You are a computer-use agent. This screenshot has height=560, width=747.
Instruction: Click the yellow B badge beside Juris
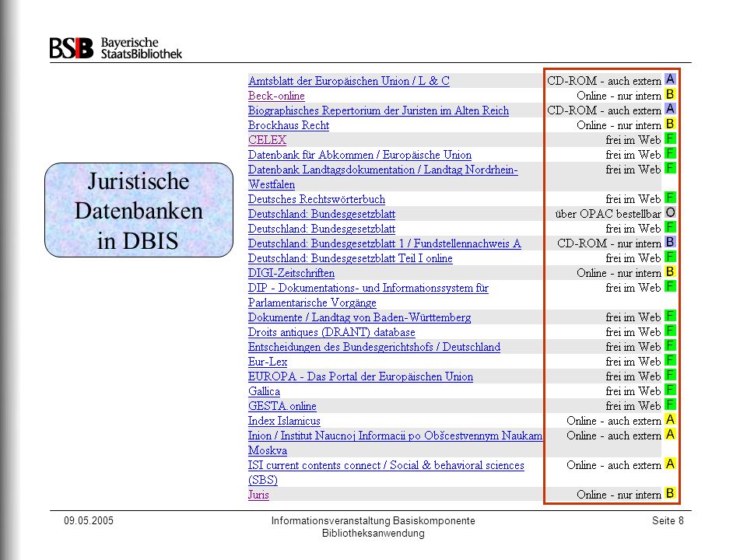click(x=670, y=493)
